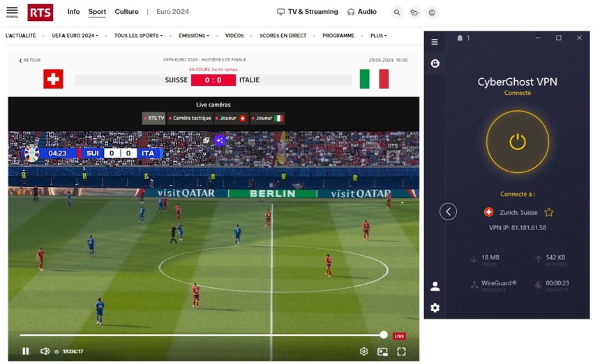The width and height of the screenshot is (593, 364).
Task: Open CyberGhost account profile icon
Action: (x=435, y=286)
